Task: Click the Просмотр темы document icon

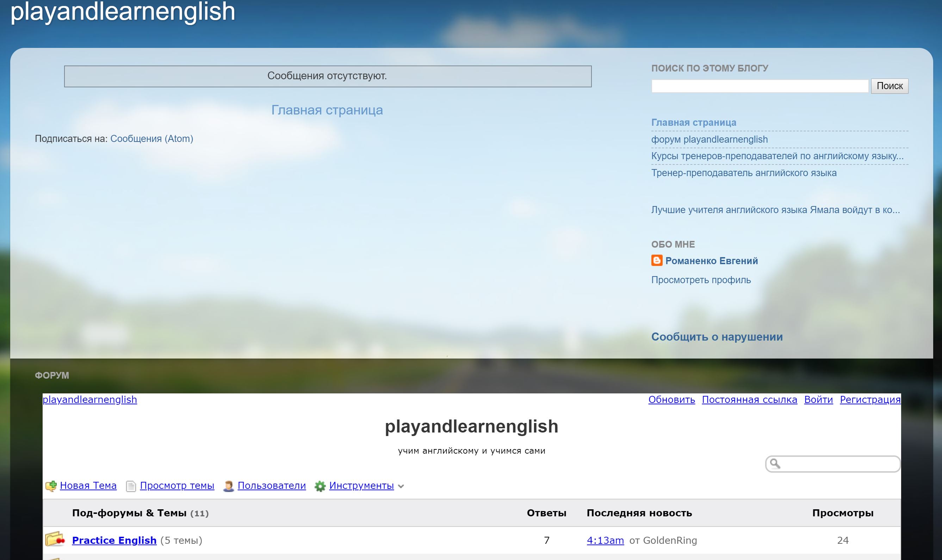Action: [131, 486]
